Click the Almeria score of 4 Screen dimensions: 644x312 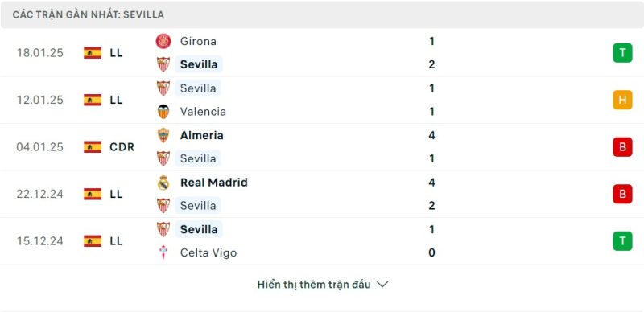(431, 135)
